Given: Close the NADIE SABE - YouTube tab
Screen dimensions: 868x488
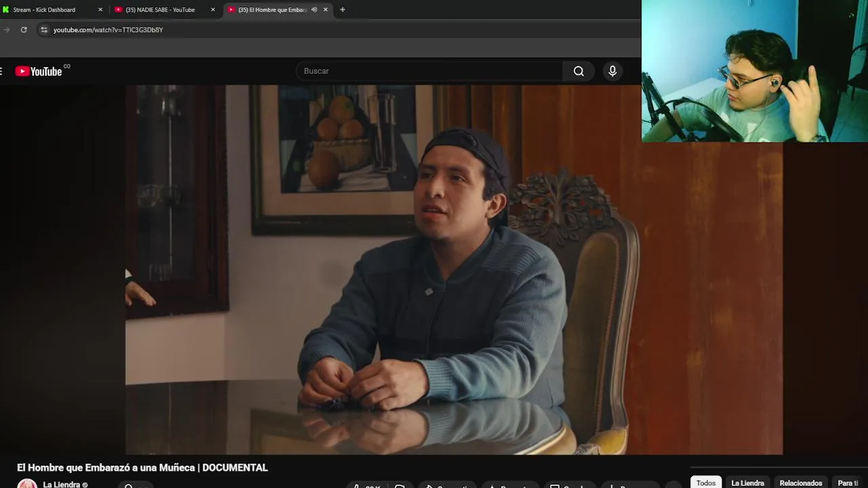Looking at the screenshot, I should click(x=213, y=9).
